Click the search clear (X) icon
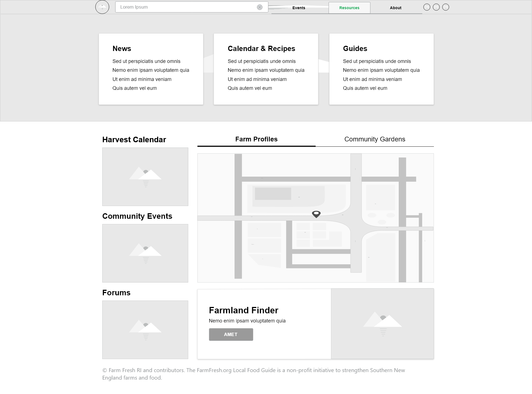532x394 pixels. [260, 7]
